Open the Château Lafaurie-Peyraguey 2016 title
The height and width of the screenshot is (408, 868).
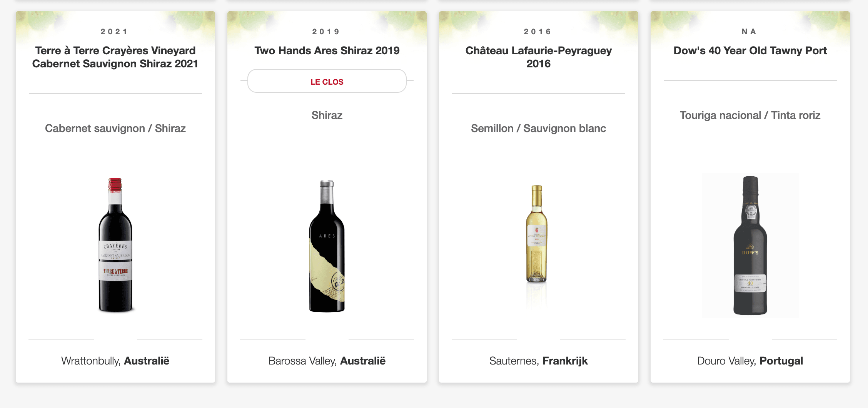pyautogui.click(x=538, y=57)
